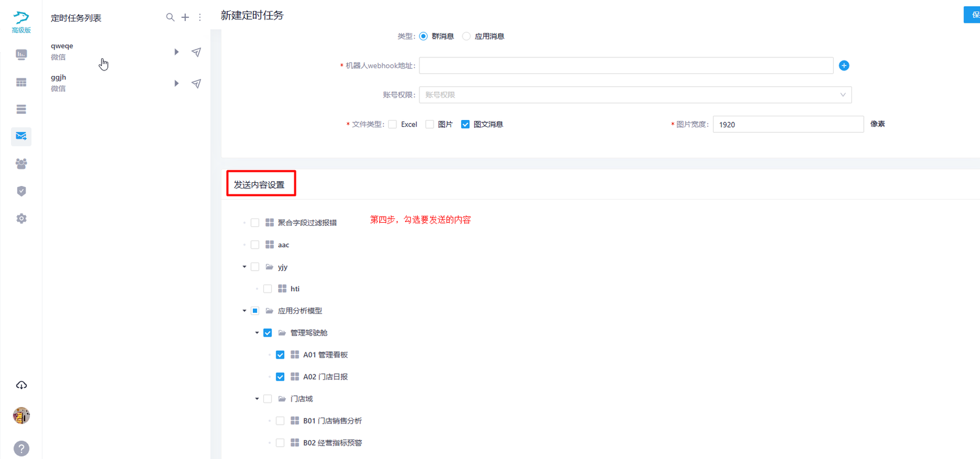
Task: Send the ggjh task now
Action: 196,83
